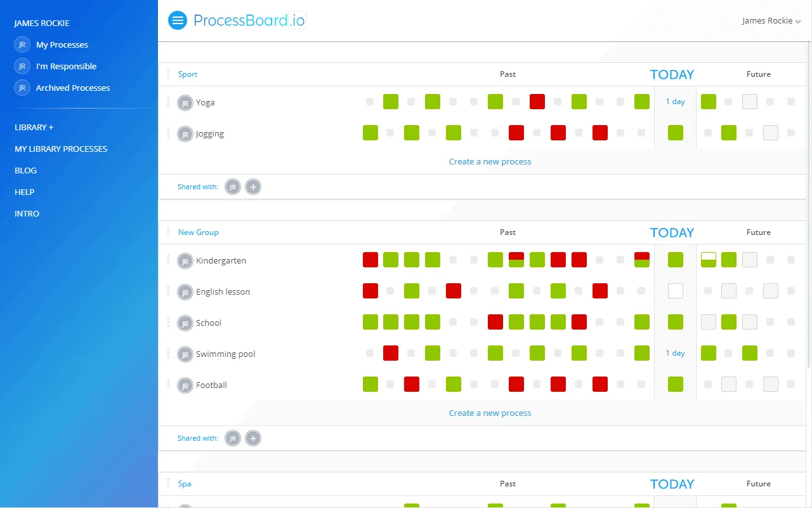Select INTRO in the sidebar menu
Screen dimensions: 812x508
click(27, 213)
